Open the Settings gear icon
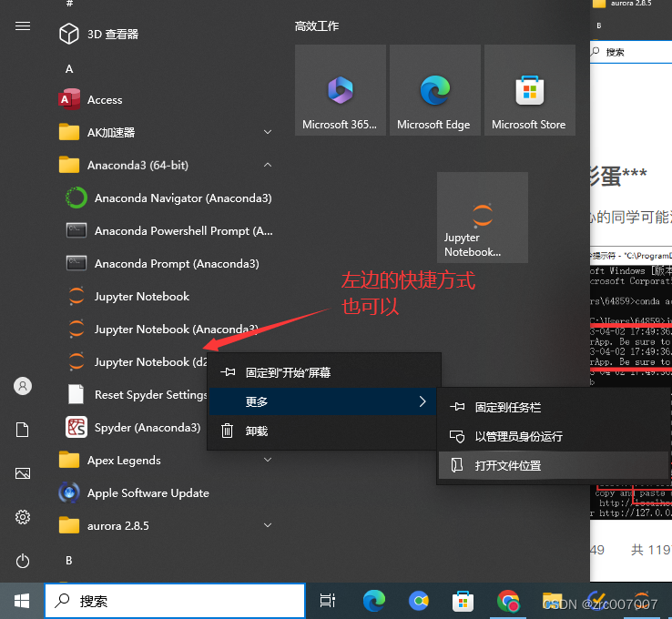This screenshot has width=672, height=619. 23,517
